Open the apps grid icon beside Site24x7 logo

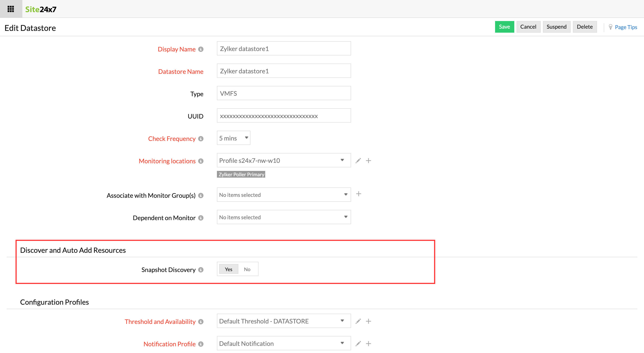point(11,9)
